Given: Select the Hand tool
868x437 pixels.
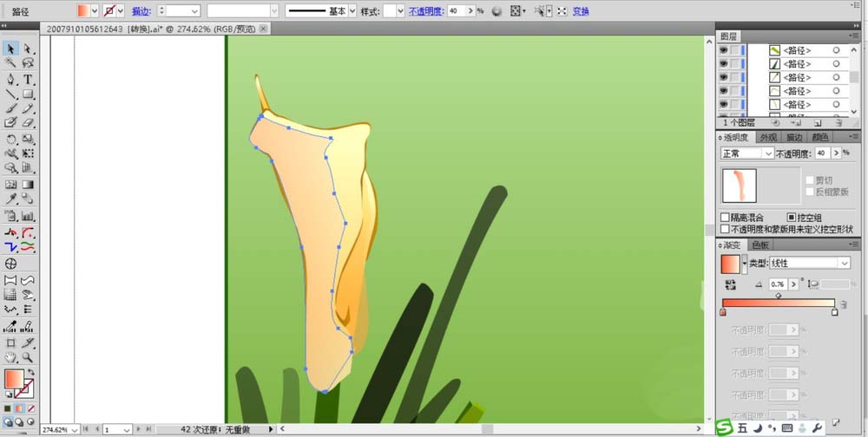Looking at the screenshot, I should point(10,357).
